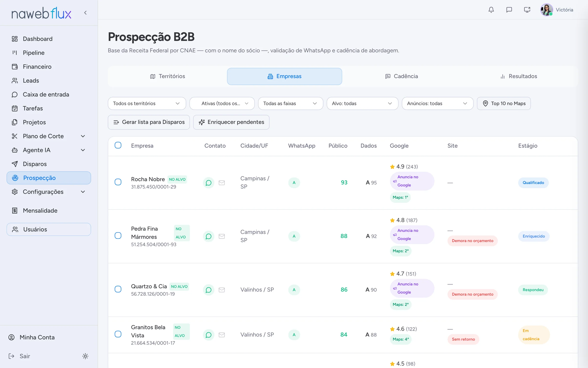588x368 pixels.
Task: Click WhatsApp grade A badge for Rocha Nobre
Action: pyautogui.click(x=294, y=183)
